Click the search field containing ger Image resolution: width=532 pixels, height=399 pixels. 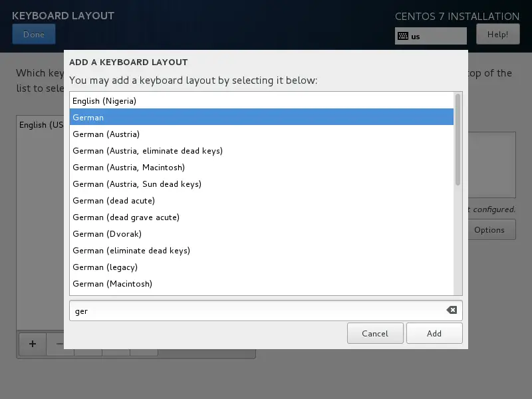pyautogui.click(x=265, y=311)
